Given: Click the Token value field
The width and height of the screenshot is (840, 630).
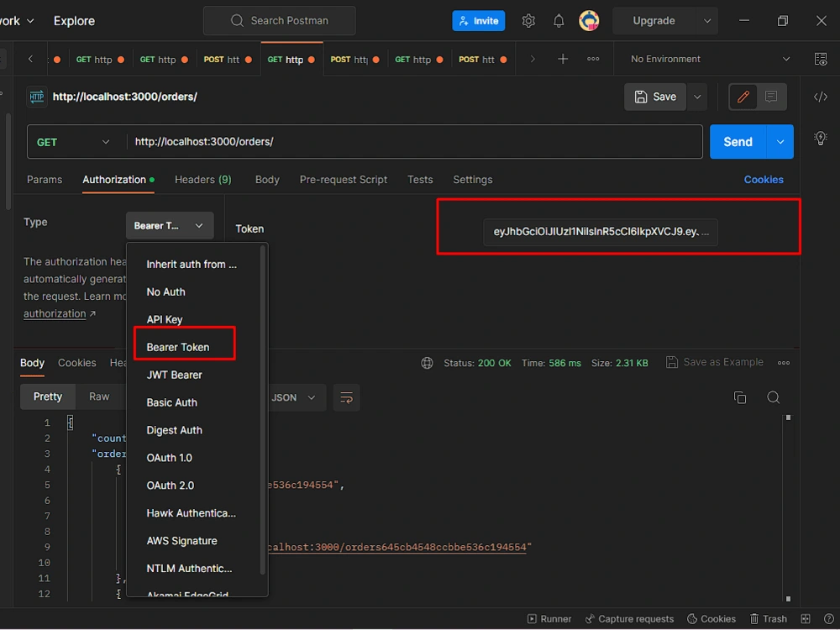Looking at the screenshot, I should point(601,232).
